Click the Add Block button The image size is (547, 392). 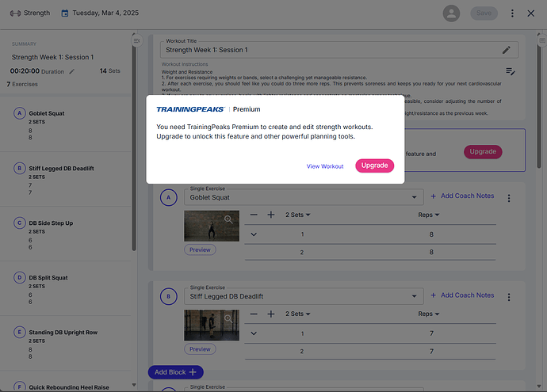(175, 372)
